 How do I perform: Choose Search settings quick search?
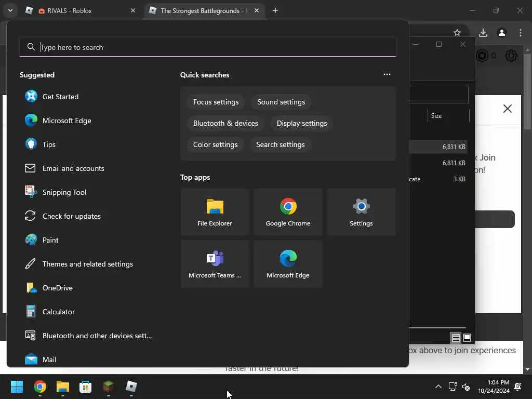pos(280,144)
